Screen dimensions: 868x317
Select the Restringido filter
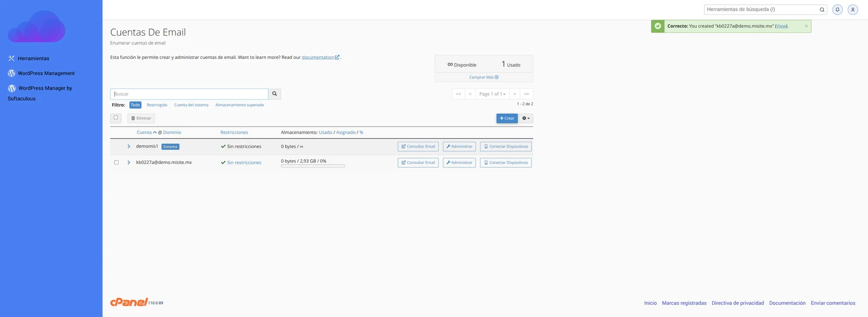[x=157, y=105]
